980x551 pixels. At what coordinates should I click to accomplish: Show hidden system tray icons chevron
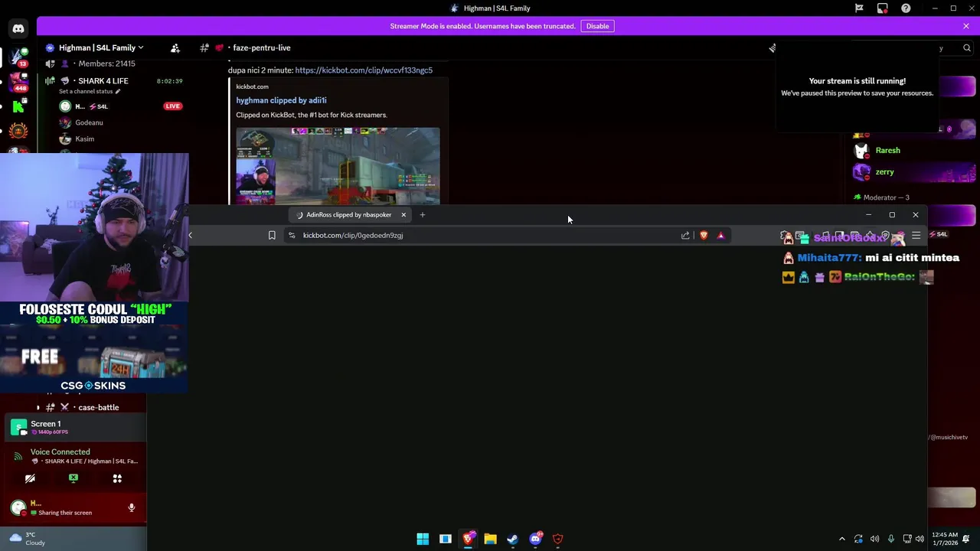click(x=842, y=539)
